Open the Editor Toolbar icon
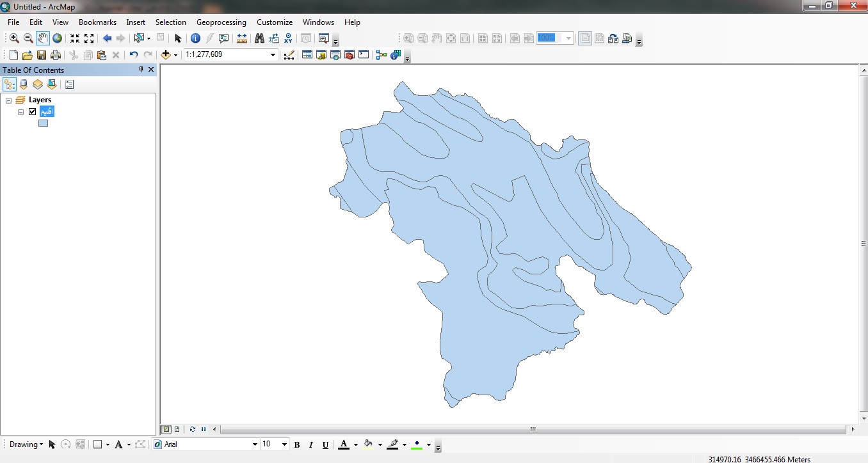868x463 pixels. (289, 55)
